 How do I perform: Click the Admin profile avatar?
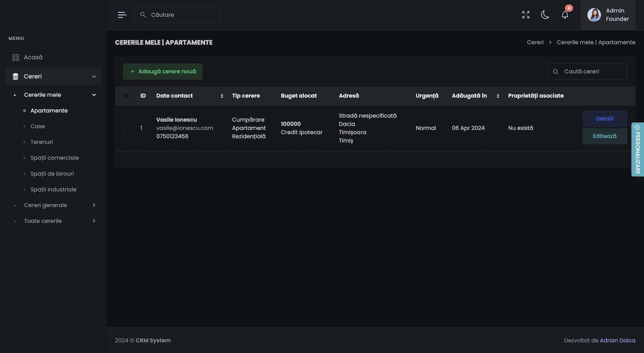click(594, 15)
